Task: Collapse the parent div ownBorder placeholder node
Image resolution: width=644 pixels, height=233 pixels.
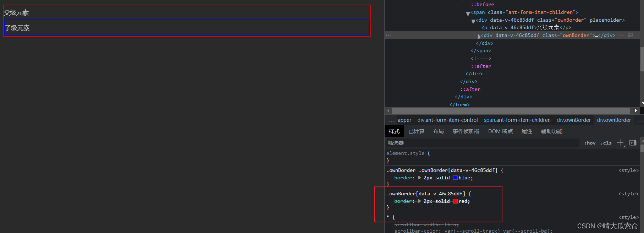Action: 473,21
